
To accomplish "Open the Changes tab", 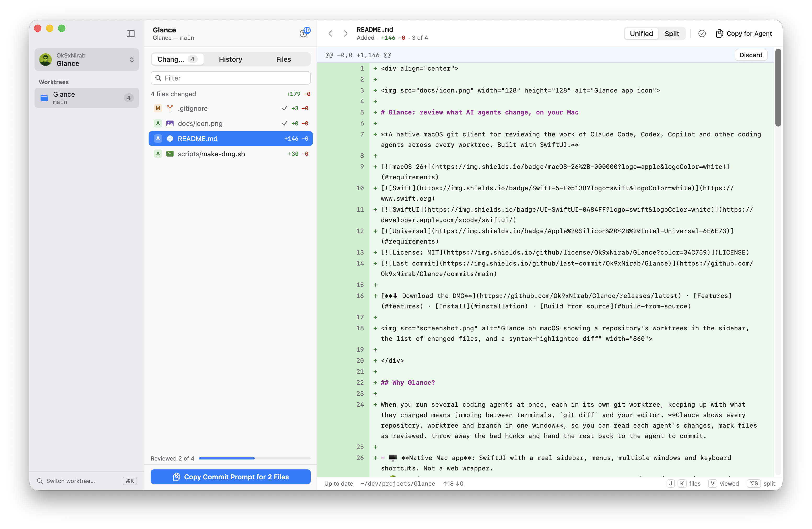I will [177, 59].
